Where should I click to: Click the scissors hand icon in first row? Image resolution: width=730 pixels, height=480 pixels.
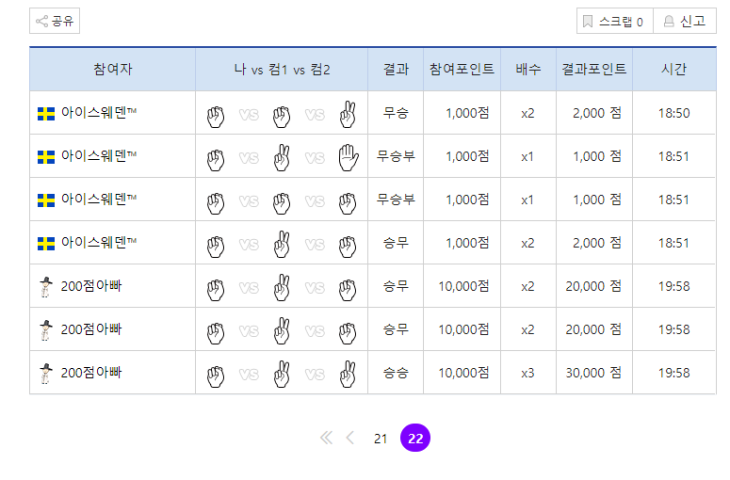[347, 114]
